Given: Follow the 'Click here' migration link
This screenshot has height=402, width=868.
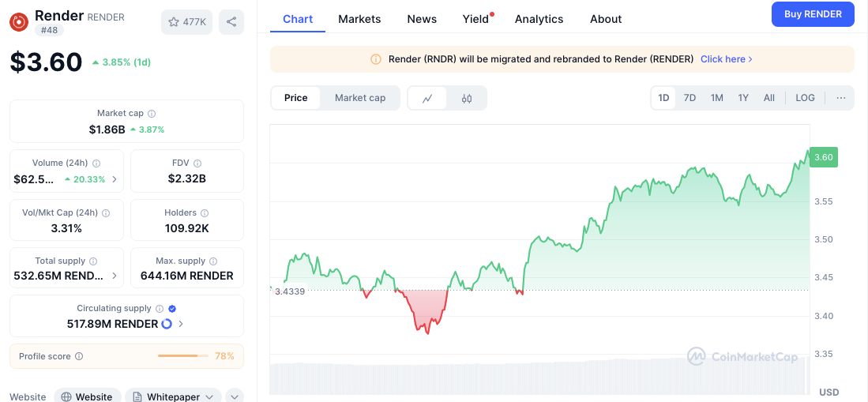Looking at the screenshot, I should 726,59.
